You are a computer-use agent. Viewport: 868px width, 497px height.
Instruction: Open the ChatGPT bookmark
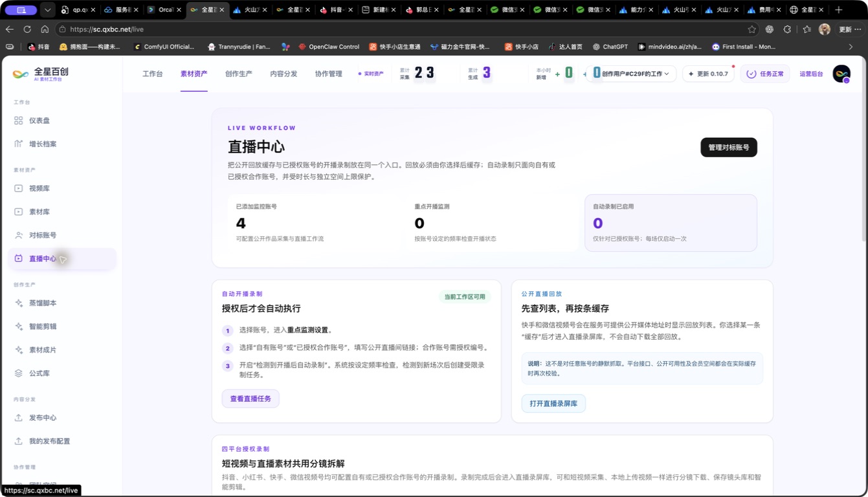pyautogui.click(x=610, y=47)
